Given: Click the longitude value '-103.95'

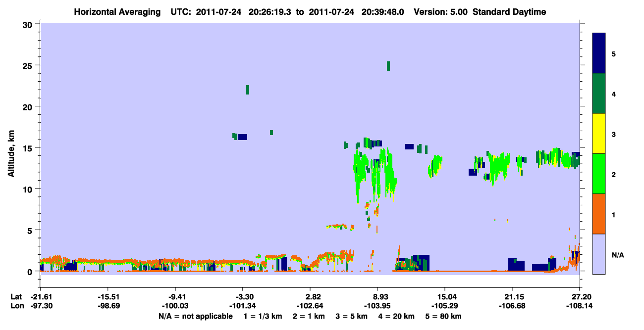Looking at the screenshot, I should [377, 306].
